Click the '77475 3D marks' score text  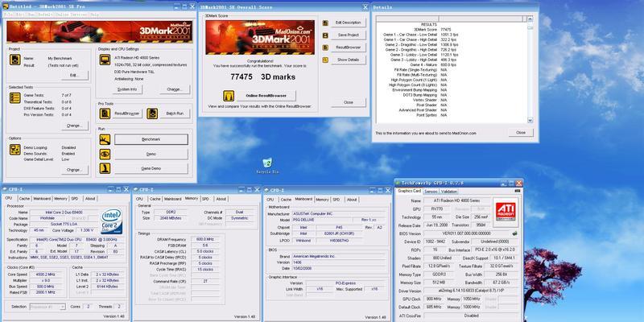click(262, 76)
